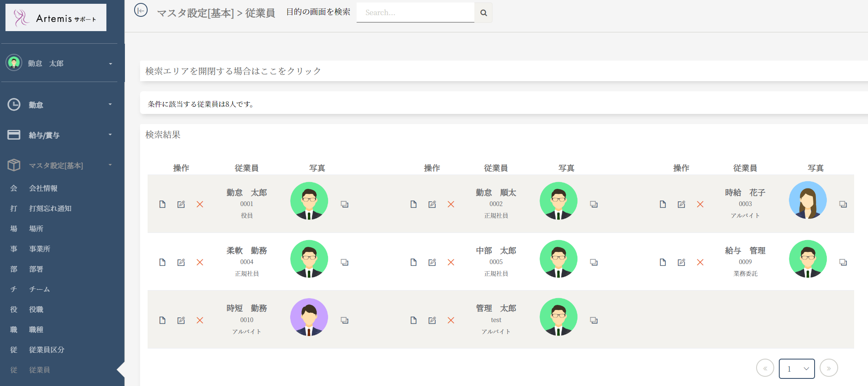Click the screen search input field

pos(415,13)
